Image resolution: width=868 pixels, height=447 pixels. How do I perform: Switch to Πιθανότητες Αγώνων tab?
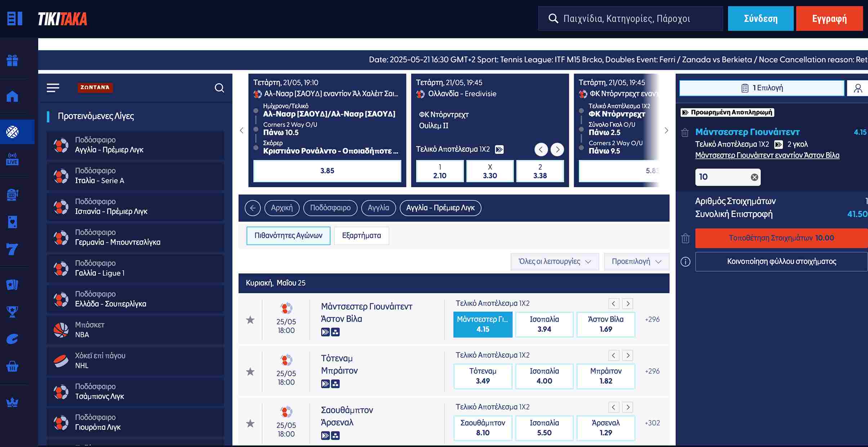288,236
